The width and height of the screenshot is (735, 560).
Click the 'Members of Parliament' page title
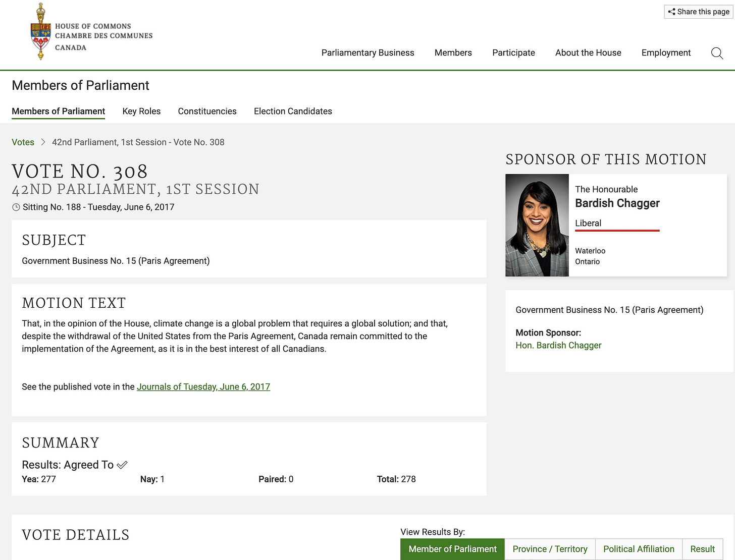pyautogui.click(x=80, y=85)
